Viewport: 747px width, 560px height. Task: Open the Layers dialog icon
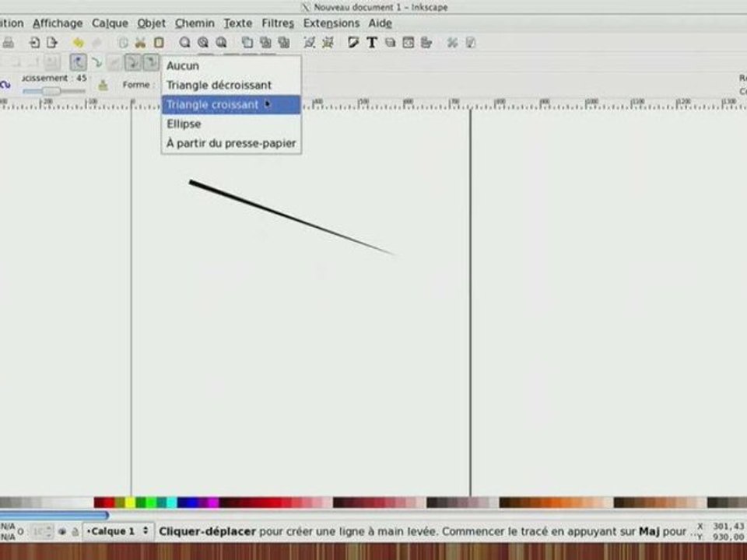(390, 43)
